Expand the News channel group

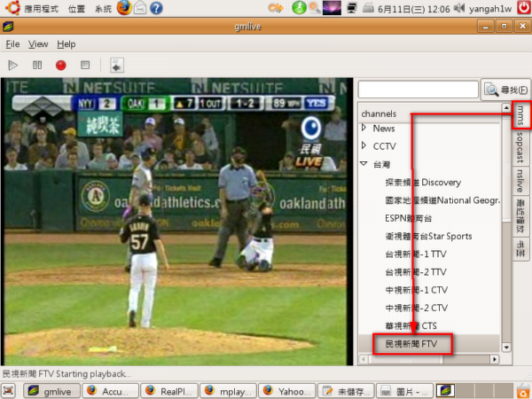coord(364,128)
